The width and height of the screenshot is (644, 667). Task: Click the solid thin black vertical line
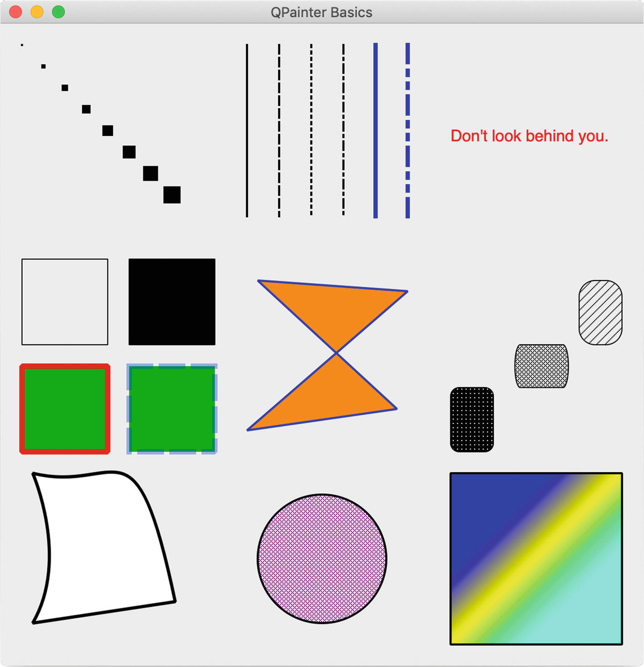coord(247,130)
